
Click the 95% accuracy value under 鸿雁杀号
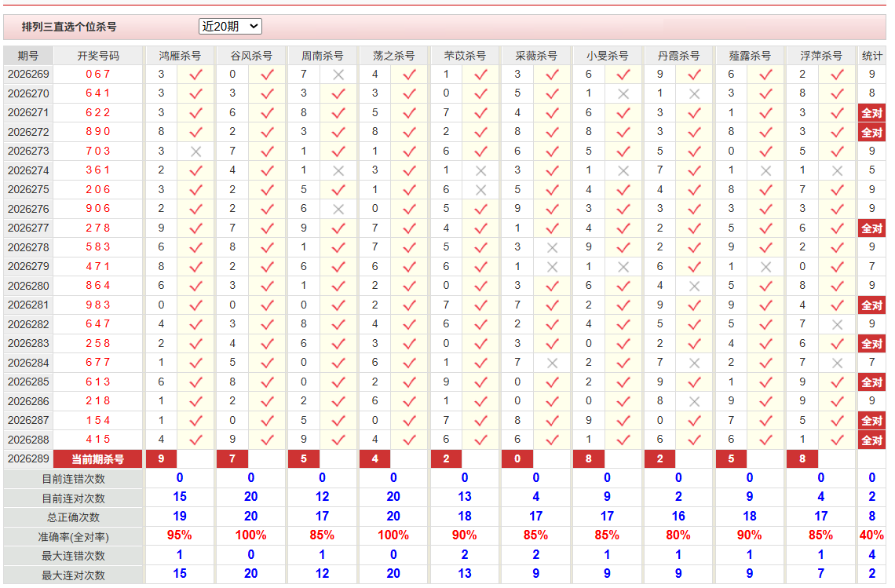click(180, 535)
